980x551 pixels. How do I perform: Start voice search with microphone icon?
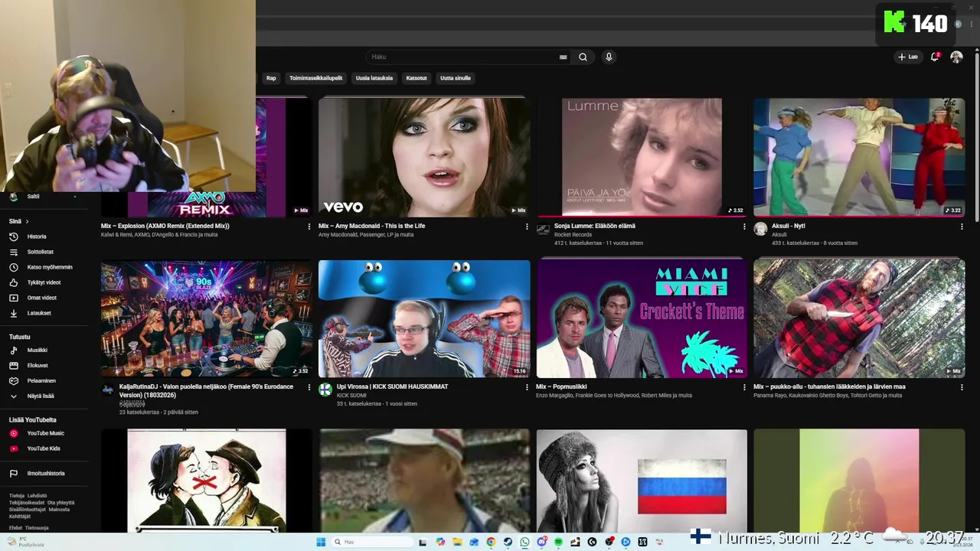609,57
